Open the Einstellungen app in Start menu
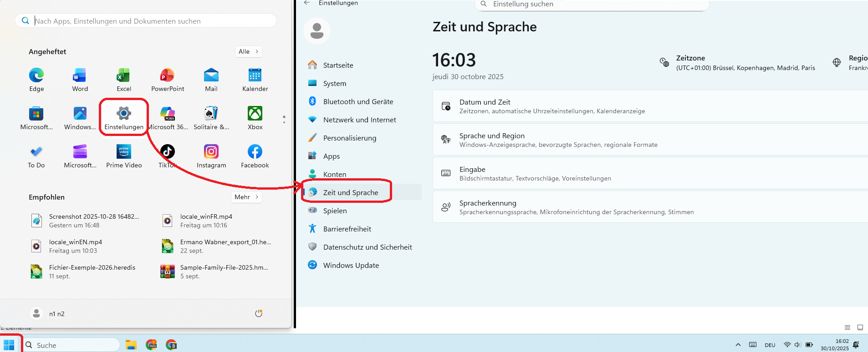868x352 pixels. pos(124,117)
